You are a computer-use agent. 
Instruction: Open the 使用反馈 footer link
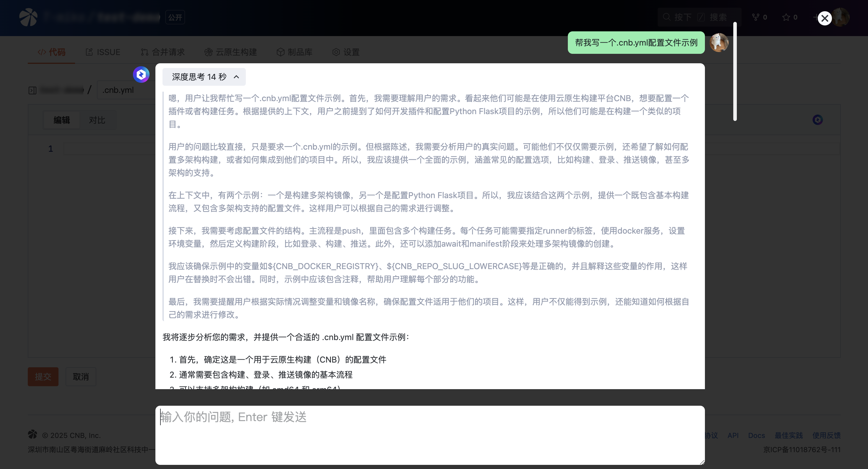coord(827,435)
